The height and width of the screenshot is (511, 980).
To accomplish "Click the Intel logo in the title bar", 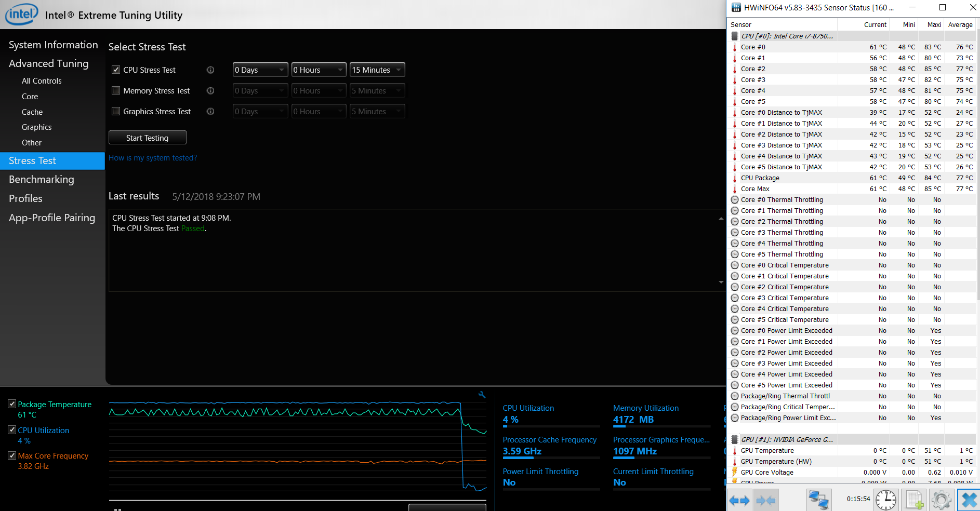I will 22,14.
